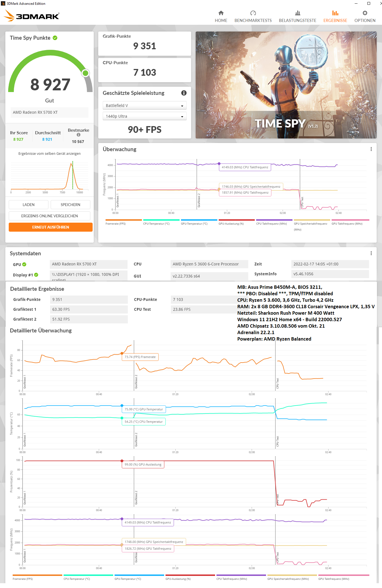Screen dimensions: 382x588
Task: Toggle bottom Framerate (FPS) legend entry
Action: point(37,577)
